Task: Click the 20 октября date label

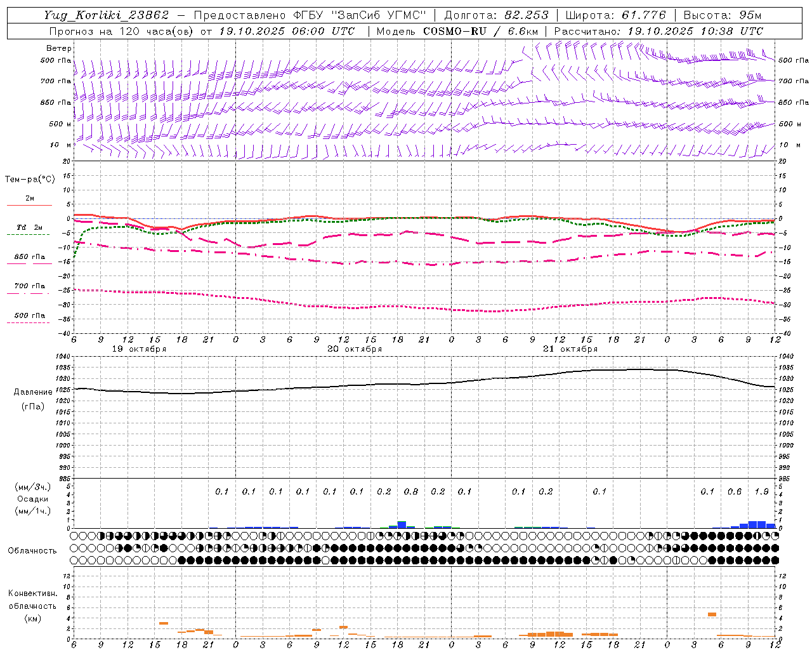Action: [355, 349]
